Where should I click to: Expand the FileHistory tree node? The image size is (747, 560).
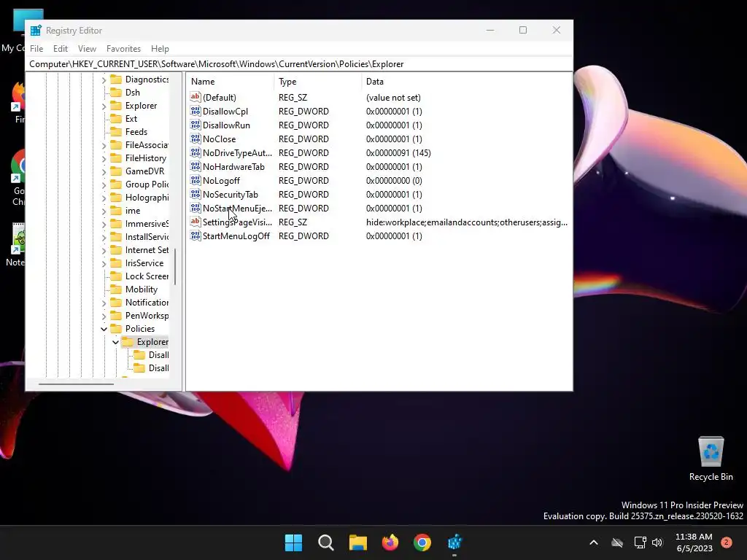[104, 158]
